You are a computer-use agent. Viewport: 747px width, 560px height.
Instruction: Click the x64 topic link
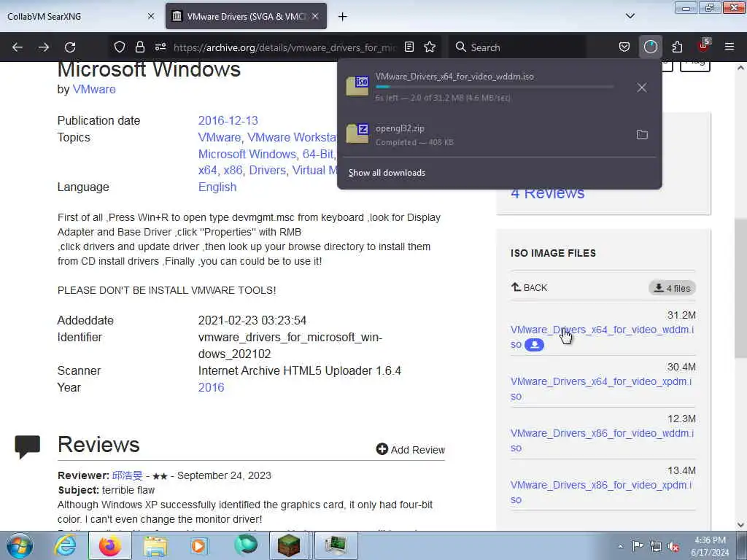208,171
